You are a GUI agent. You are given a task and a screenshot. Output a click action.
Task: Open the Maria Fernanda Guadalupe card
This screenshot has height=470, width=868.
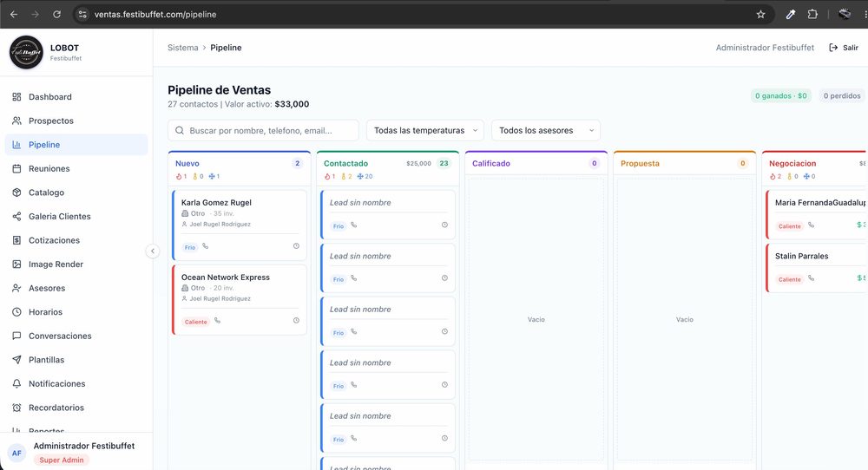tap(817, 214)
